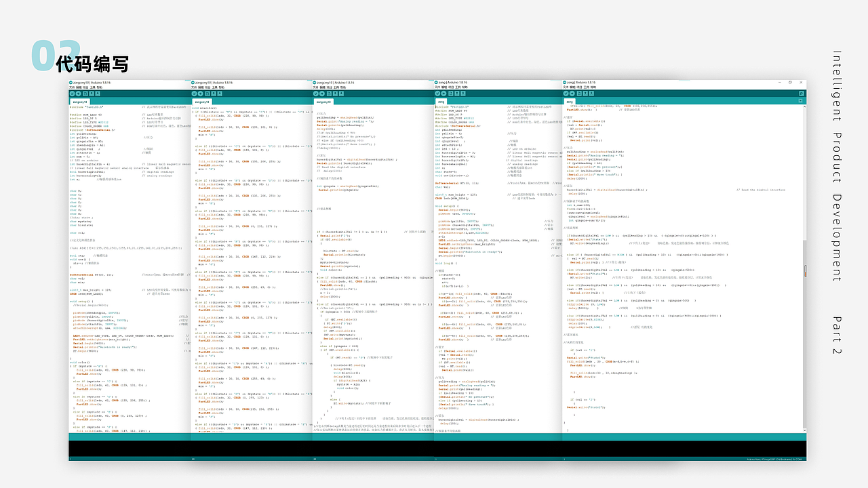Click Open sketch in the second Arduino window
The image size is (868, 488).
click(x=214, y=94)
